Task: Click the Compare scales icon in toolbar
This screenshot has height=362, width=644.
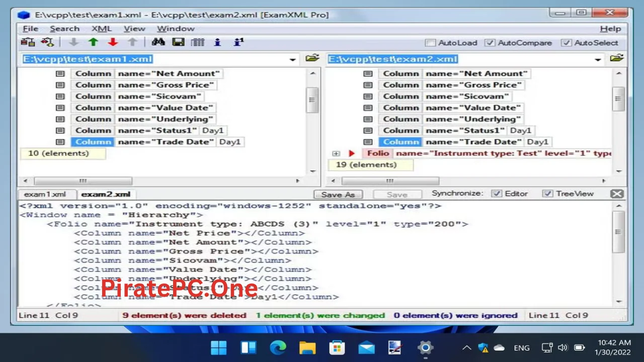Action: [28, 42]
